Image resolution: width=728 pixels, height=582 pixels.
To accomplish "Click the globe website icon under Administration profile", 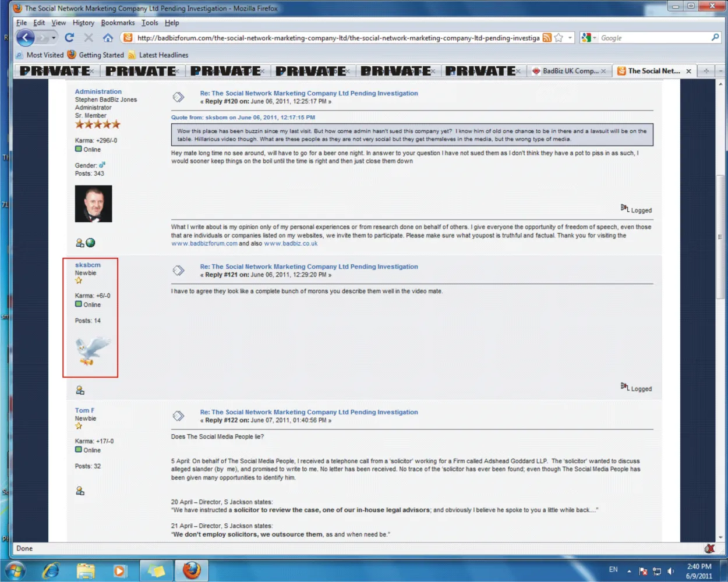I will pos(90,243).
